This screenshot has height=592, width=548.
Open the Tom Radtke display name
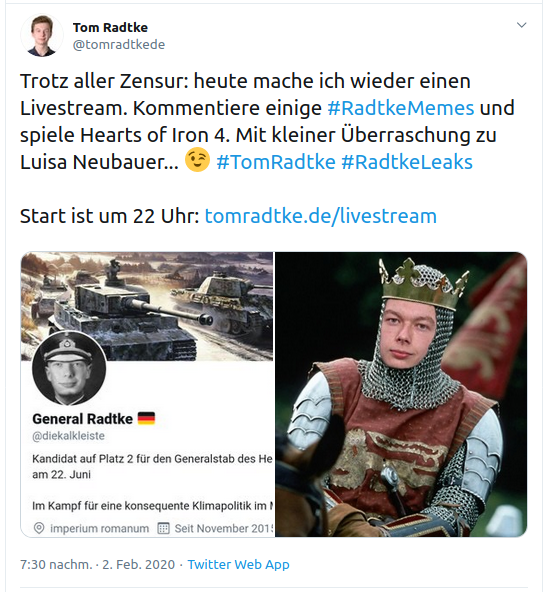pos(110,28)
